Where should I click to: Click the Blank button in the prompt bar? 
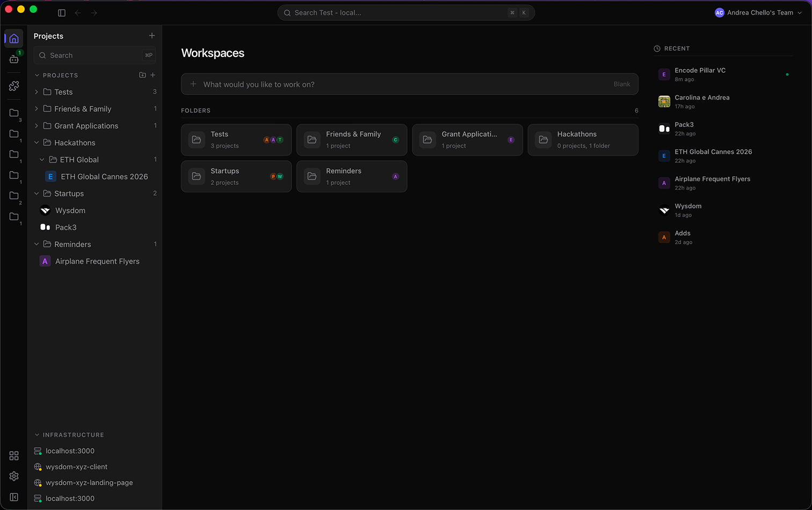(621, 84)
